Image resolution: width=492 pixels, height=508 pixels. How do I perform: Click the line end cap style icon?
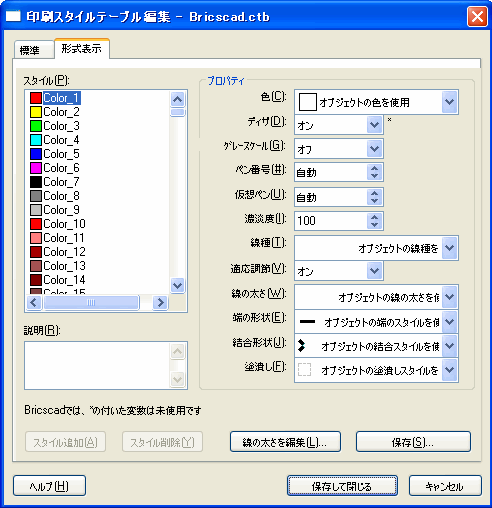coord(307,322)
